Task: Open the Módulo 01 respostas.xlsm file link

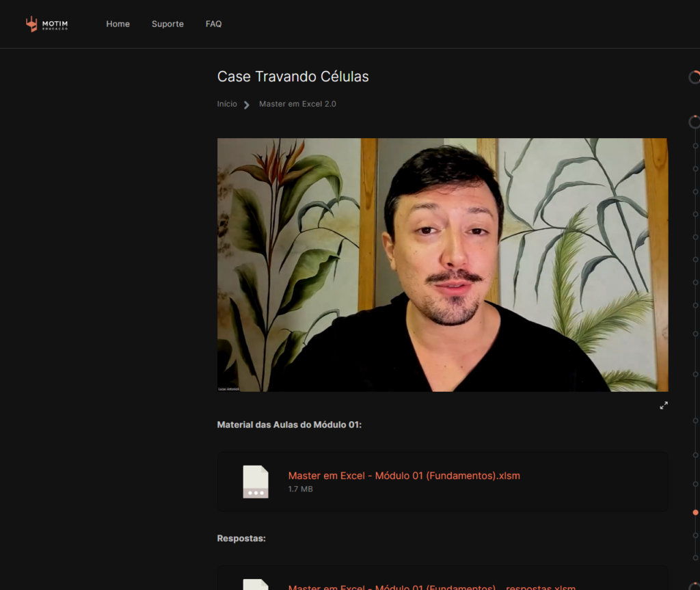Action: click(x=432, y=587)
